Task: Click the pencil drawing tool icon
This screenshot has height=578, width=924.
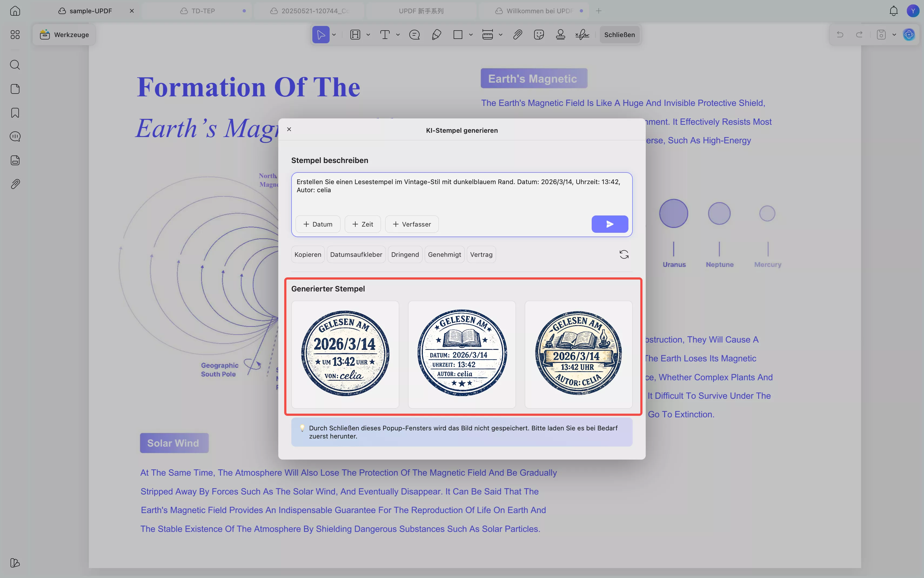Action: 436,35
